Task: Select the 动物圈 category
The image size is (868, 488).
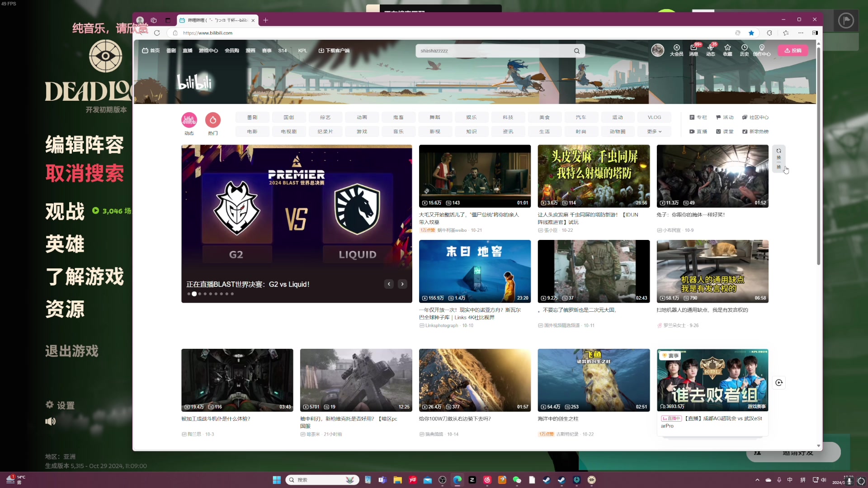Action: [x=618, y=131]
